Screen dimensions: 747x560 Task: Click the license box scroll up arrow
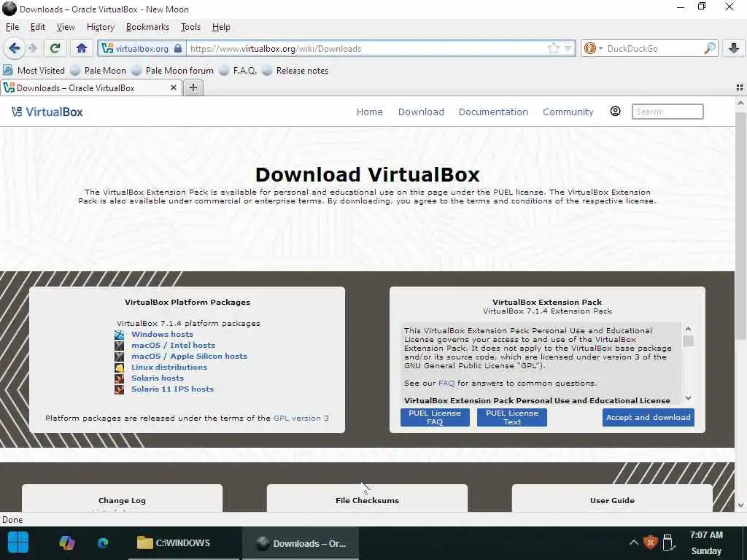[x=688, y=329]
